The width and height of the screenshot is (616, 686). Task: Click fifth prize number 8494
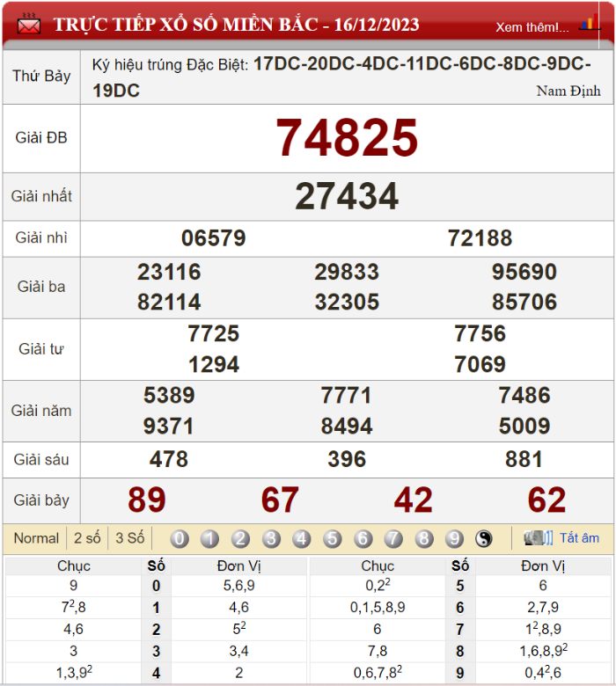pos(347,427)
